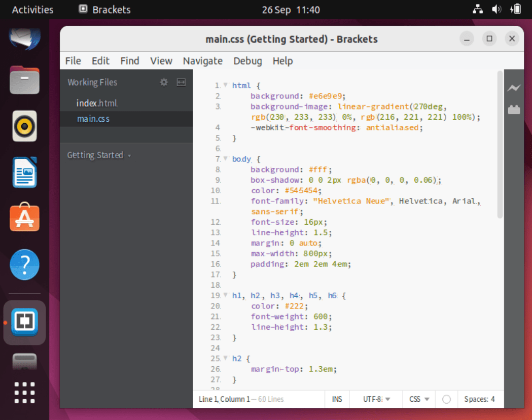This screenshot has height=420, width=532.
Task: Open the Extension Manager icon
Action: (x=514, y=109)
